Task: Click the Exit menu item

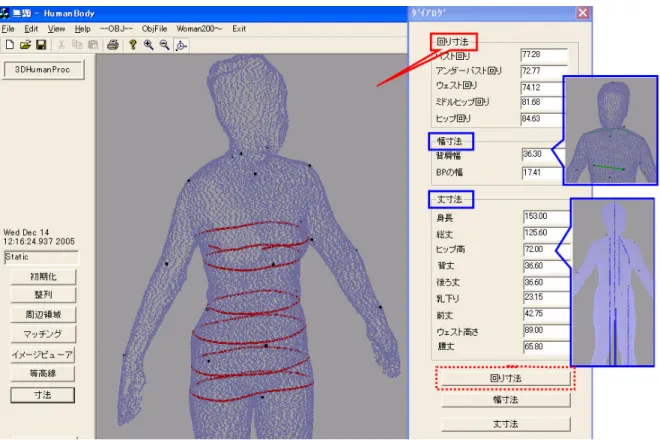Action: click(239, 29)
